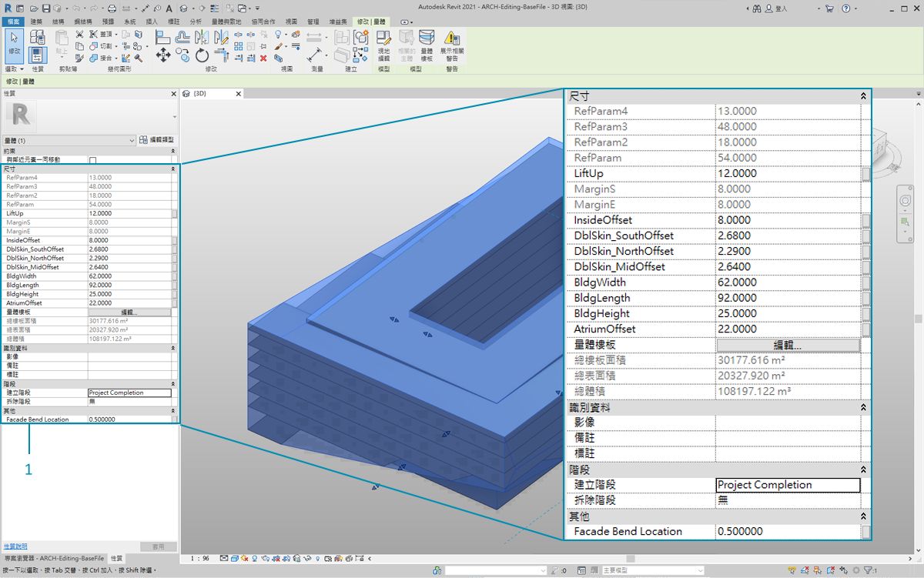924x578 pixels.
Task: Open the 量體 (1) type selector dropdown
Action: [x=69, y=140]
